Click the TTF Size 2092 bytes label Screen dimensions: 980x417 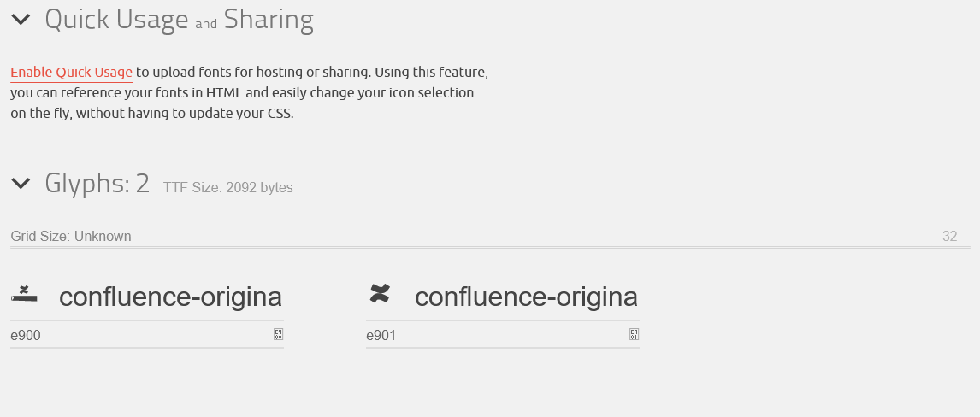228,187
